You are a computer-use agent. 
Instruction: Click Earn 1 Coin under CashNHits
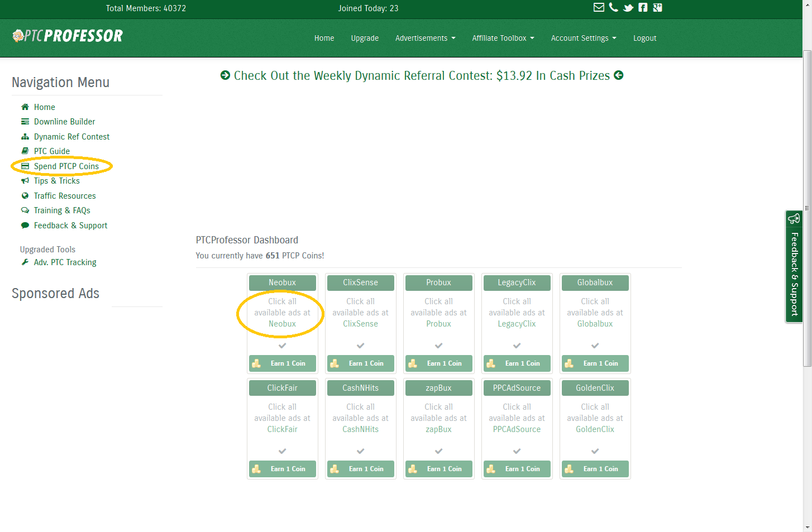pos(361,469)
